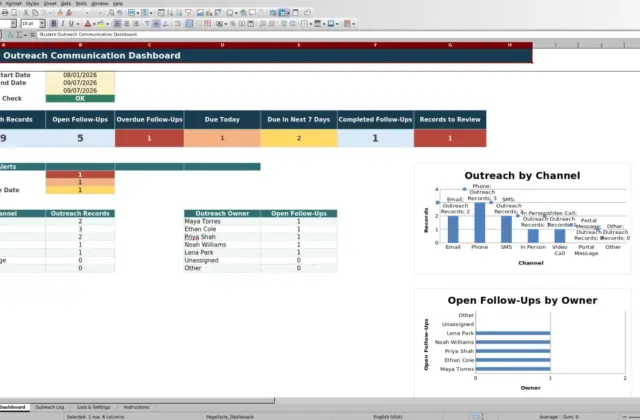The image size is (640, 420).
Task: Select the Outreach by Channel chart
Action: point(522,219)
